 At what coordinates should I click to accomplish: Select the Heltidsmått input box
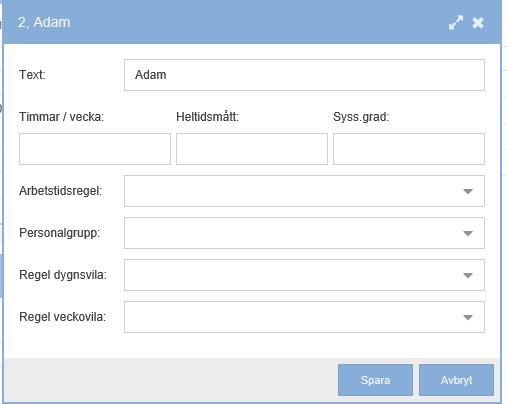point(252,149)
